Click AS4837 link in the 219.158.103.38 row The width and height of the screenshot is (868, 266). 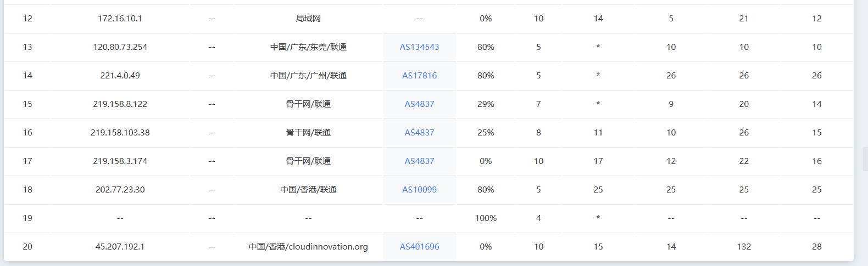(419, 133)
